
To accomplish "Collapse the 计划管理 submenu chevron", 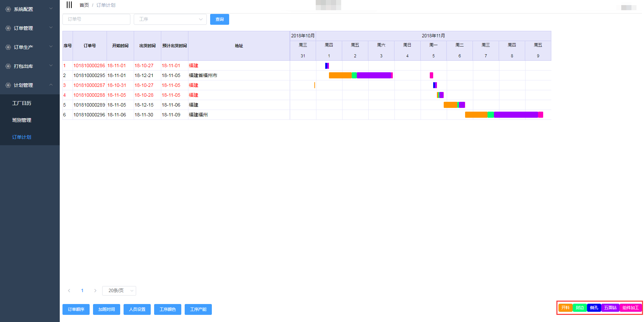I will point(51,85).
